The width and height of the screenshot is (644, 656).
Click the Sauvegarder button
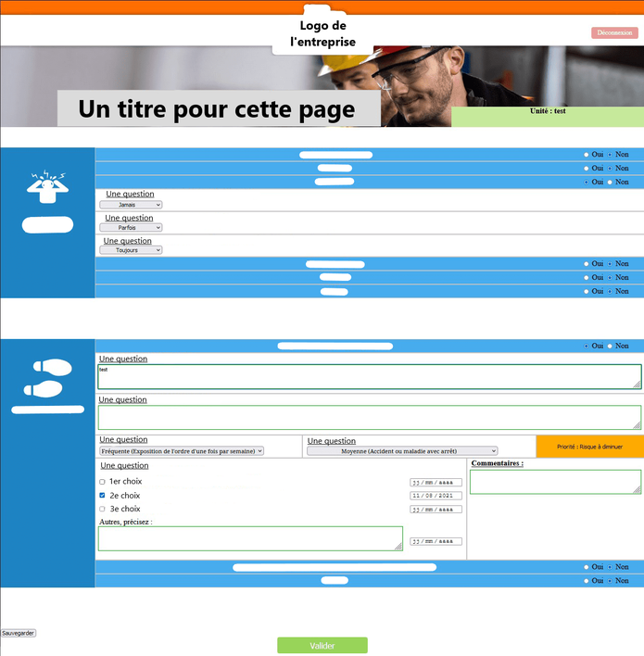[18, 633]
